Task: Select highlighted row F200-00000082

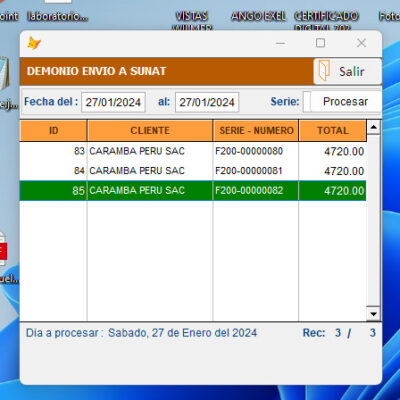Action: pos(193,191)
